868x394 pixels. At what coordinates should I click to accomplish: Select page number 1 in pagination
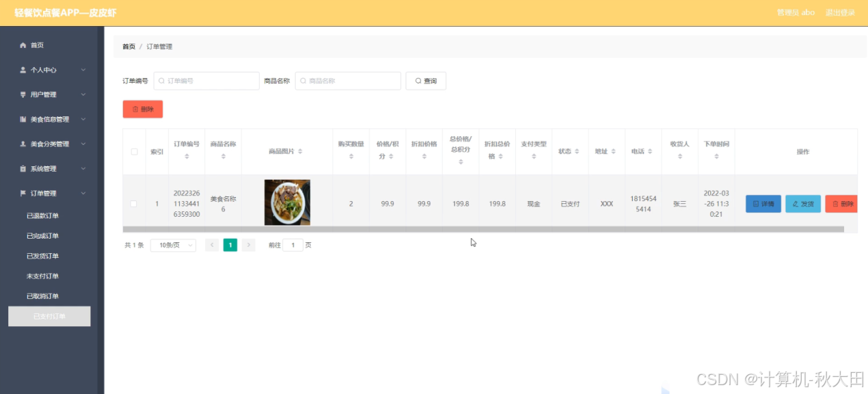pos(231,245)
